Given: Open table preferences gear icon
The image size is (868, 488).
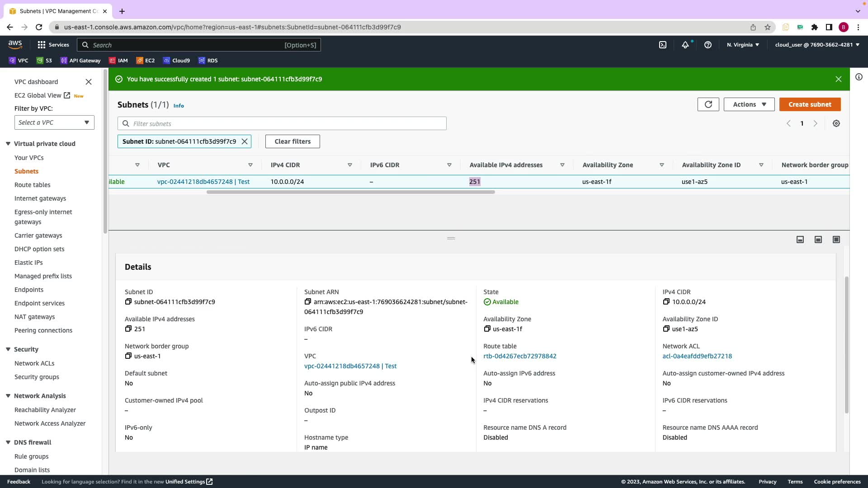Looking at the screenshot, I should pos(836,123).
